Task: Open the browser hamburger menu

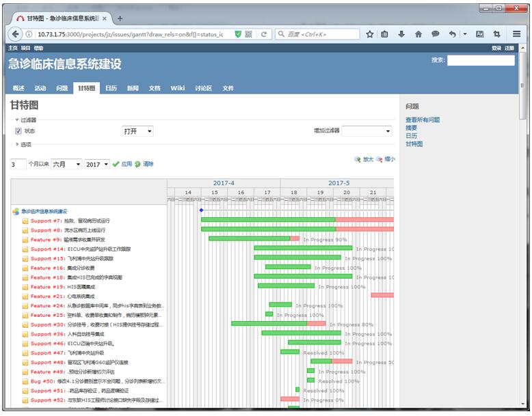Action: (x=517, y=34)
